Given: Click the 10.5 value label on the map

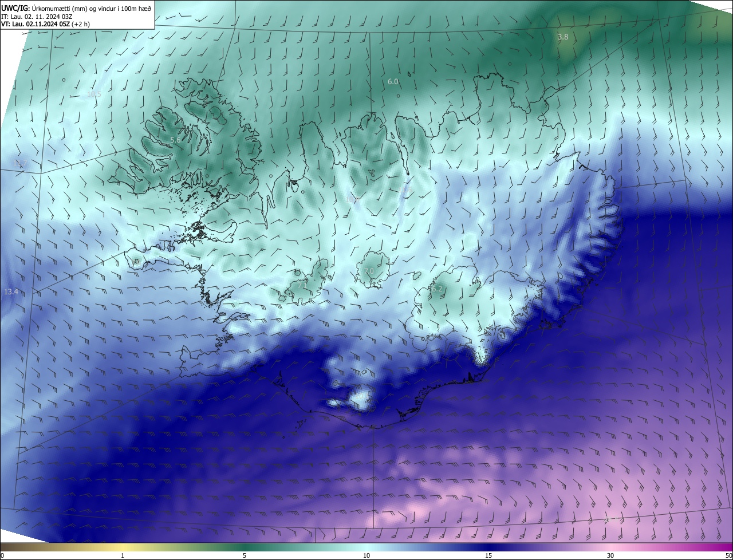Looking at the screenshot, I should point(94,94).
